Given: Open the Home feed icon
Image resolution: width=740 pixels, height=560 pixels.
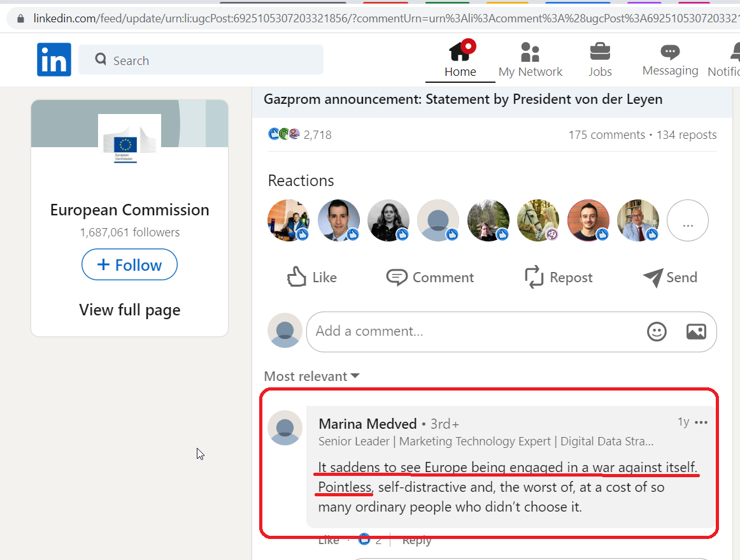Looking at the screenshot, I should pyautogui.click(x=460, y=51).
